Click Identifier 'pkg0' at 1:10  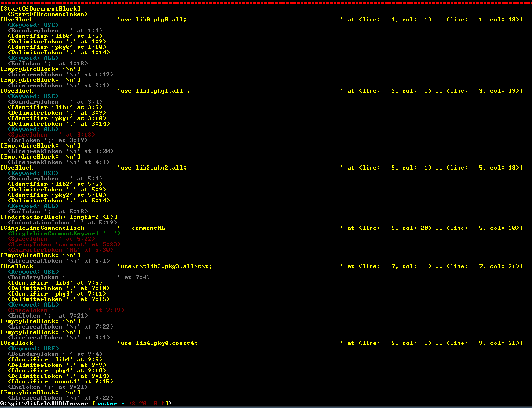click(57, 47)
